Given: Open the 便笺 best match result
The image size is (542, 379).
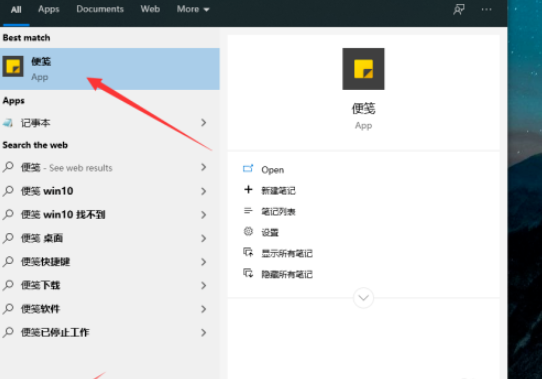Looking at the screenshot, I should tap(110, 69).
